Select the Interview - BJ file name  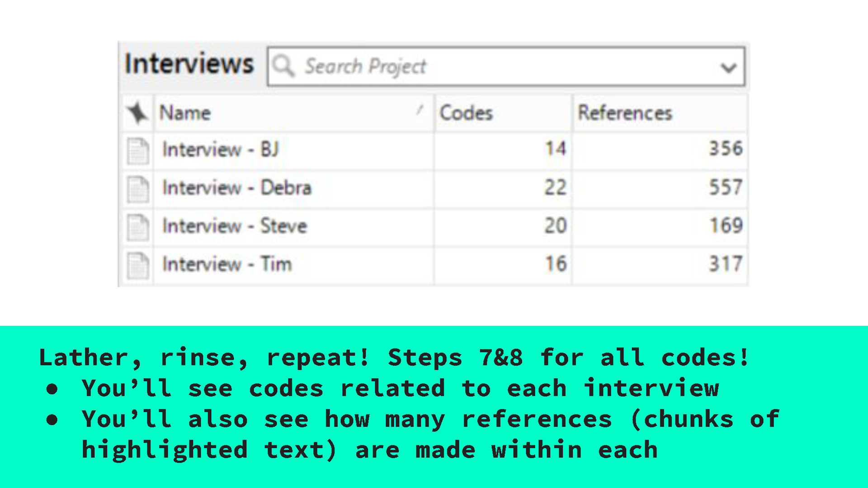click(x=221, y=150)
